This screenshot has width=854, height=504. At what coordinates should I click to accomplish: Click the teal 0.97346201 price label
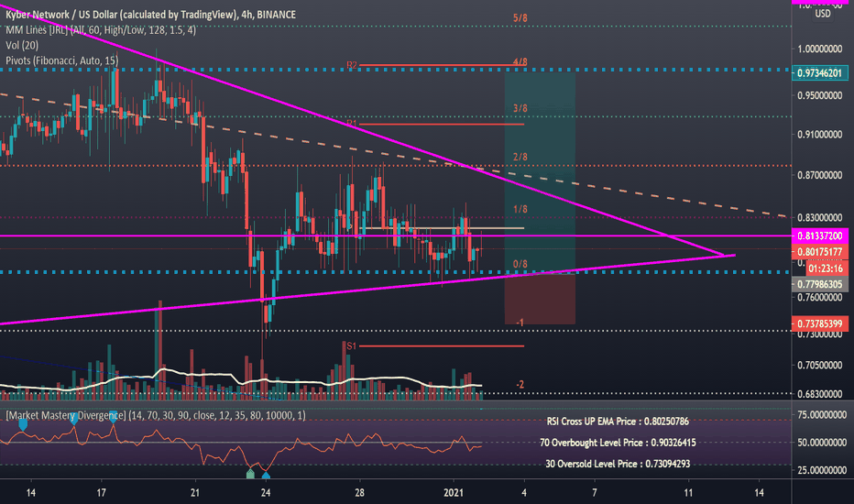pos(819,73)
